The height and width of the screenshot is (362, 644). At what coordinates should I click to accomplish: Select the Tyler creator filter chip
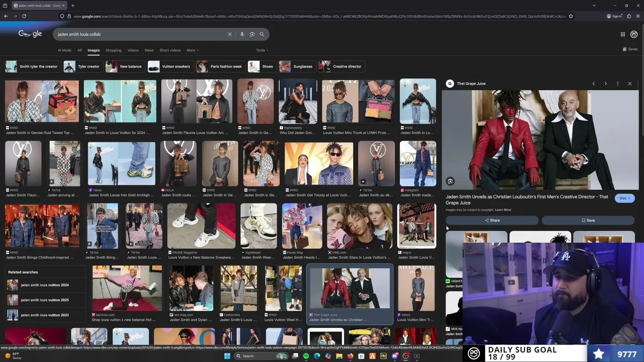tap(83, 66)
